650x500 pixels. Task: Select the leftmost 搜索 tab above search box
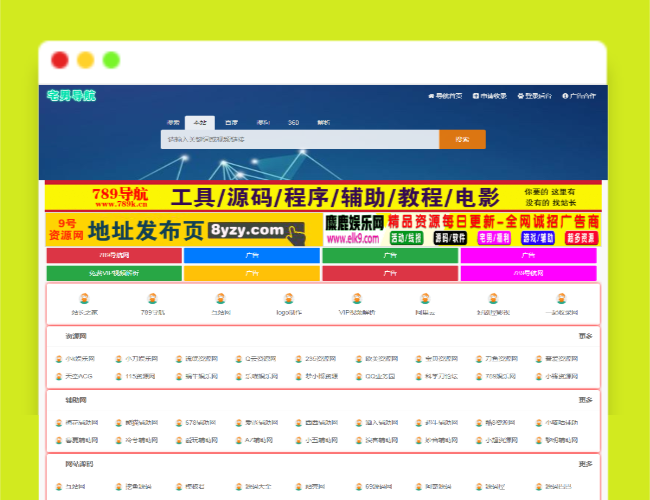pyautogui.click(x=173, y=122)
